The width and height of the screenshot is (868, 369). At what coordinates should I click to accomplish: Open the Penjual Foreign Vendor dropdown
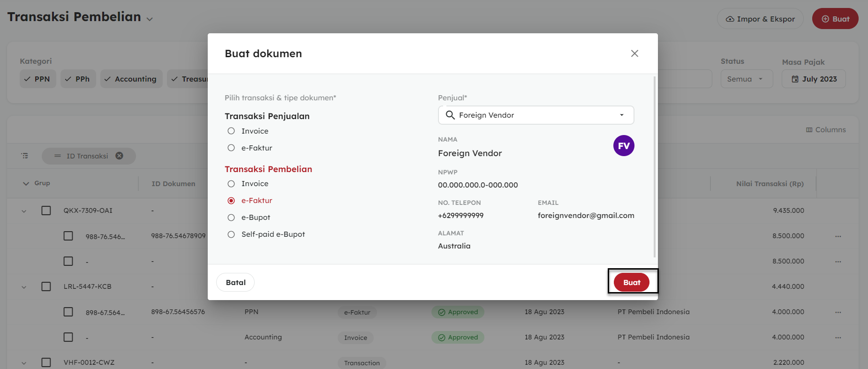point(621,115)
